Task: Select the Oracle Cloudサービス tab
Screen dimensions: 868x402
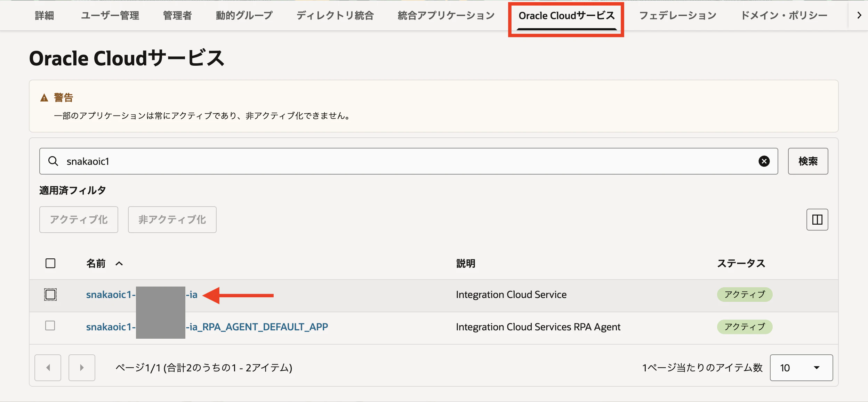Action: pyautogui.click(x=566, y=16)
